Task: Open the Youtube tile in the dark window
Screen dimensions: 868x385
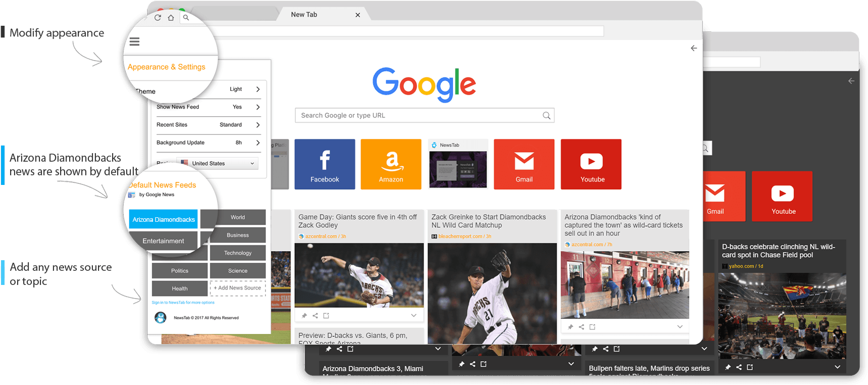Action: coord(782,197)
